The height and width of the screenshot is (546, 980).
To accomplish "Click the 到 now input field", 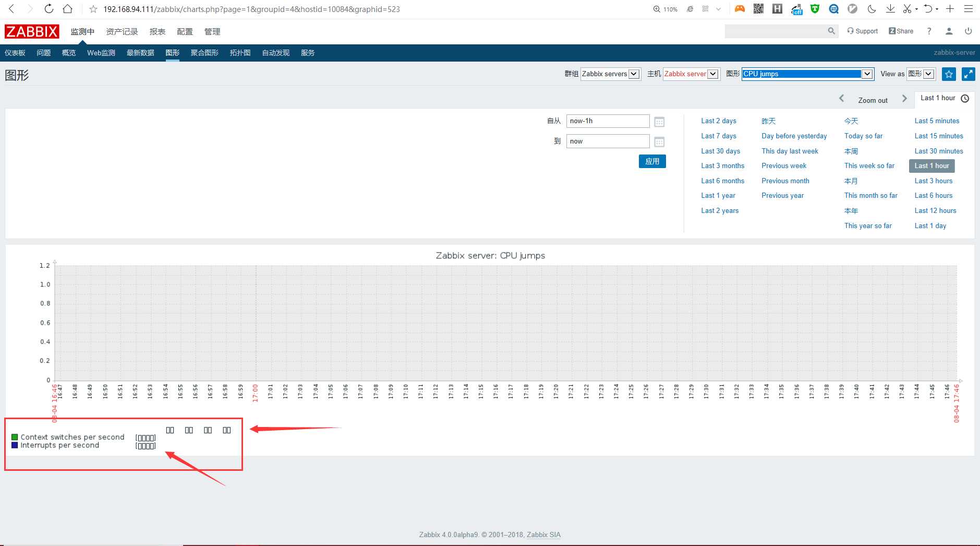I will 608,141.
